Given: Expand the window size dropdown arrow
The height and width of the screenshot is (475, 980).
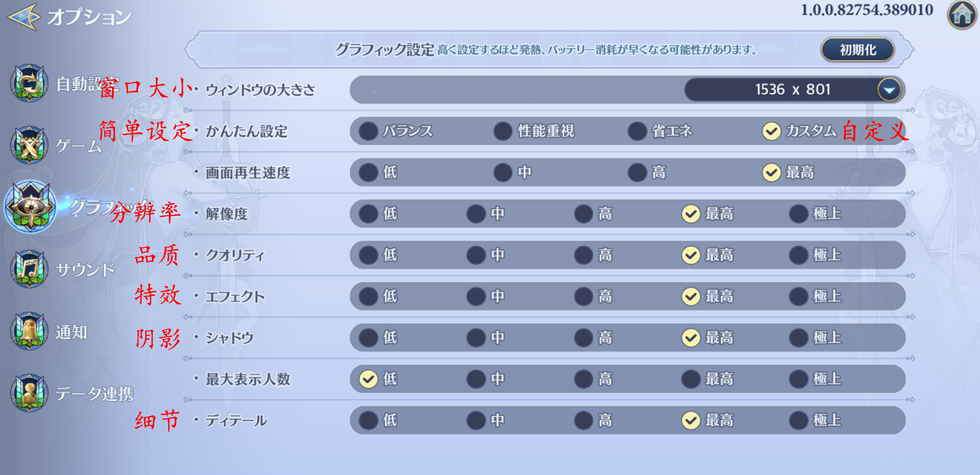Looking at the screenshot, I should tap(889, 90).
